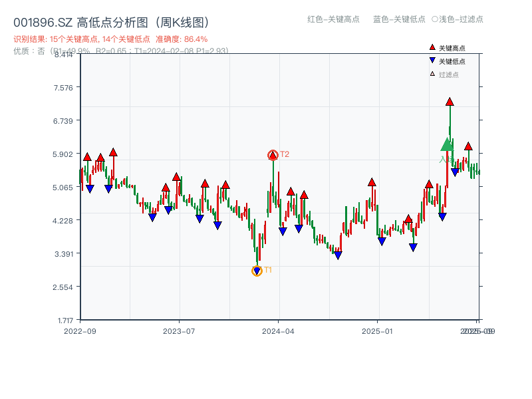Click the red circled T2 high point marker
This screenshot has width=532, height=399.
point(273,154)
